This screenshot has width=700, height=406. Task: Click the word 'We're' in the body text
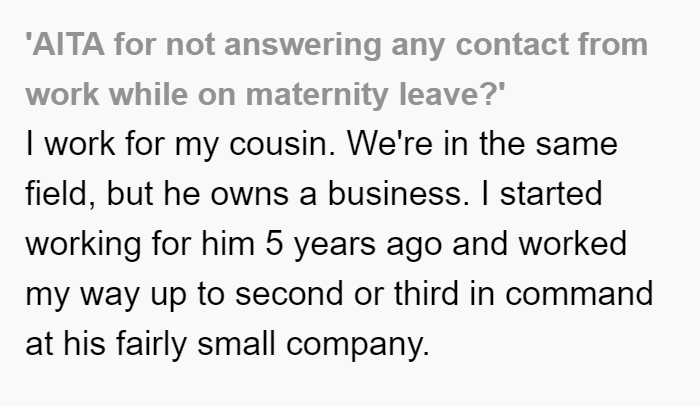(390, 143)
